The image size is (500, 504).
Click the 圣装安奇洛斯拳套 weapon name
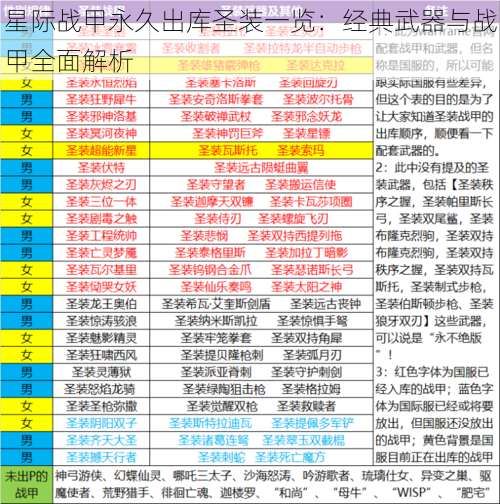pyautogui.click(x=216, y=99)
